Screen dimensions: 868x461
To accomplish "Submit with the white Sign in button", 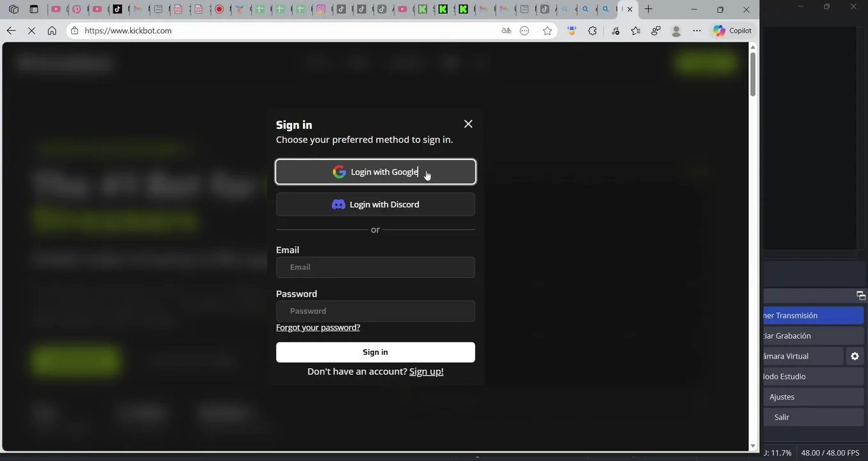I will pyautogui.click(x=375, y=352).
